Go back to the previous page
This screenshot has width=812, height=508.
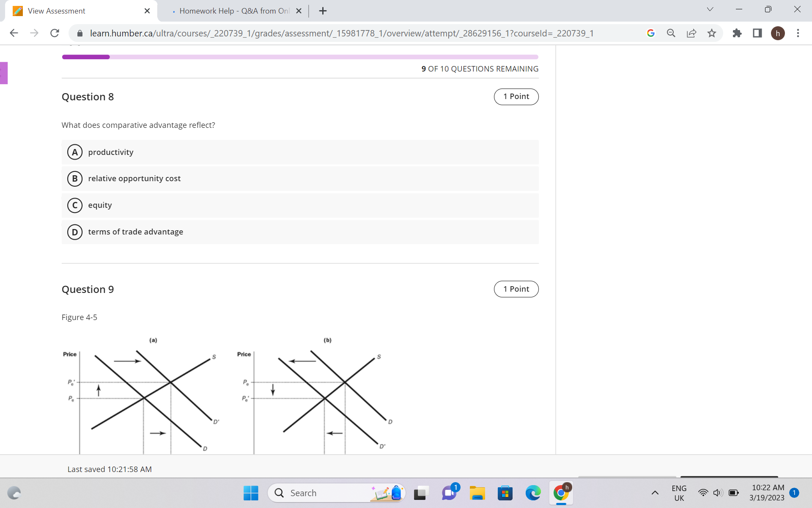coord(14,33)
